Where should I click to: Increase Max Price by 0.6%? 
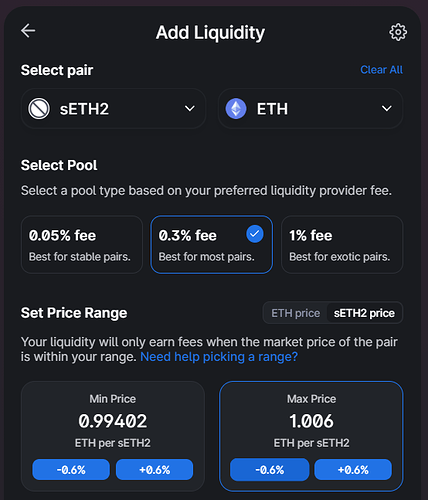click(353, 470)
